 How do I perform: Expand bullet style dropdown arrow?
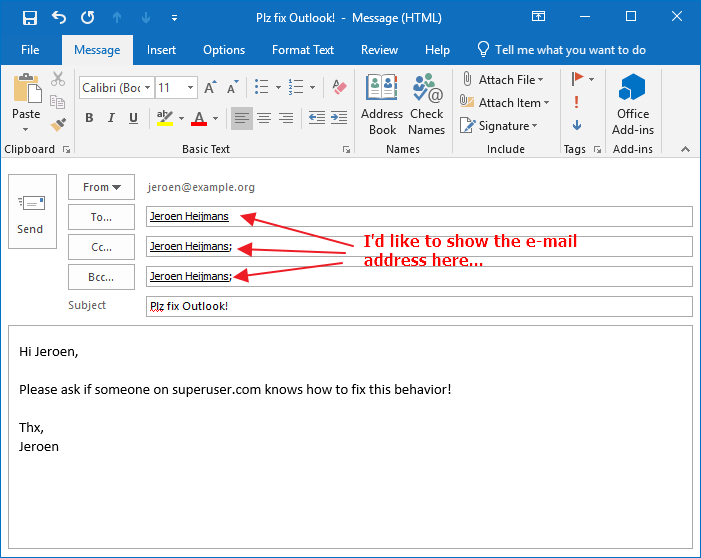278,88
